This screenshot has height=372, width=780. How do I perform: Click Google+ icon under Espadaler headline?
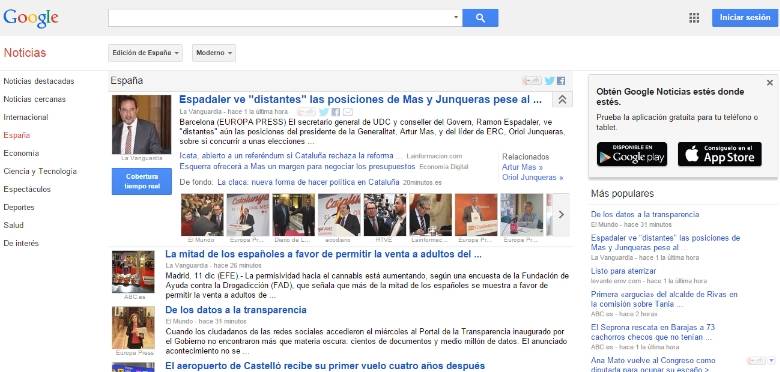[x=306, y=112]
